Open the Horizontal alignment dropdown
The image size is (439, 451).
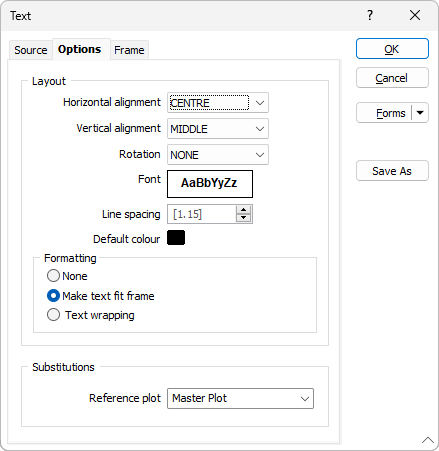click(218, 103)
